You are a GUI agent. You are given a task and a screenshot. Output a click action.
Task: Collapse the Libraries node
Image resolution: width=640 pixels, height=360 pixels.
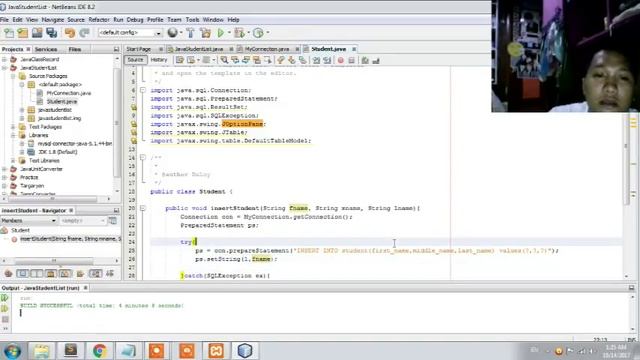pyautogui.click(x=13, y=135)
